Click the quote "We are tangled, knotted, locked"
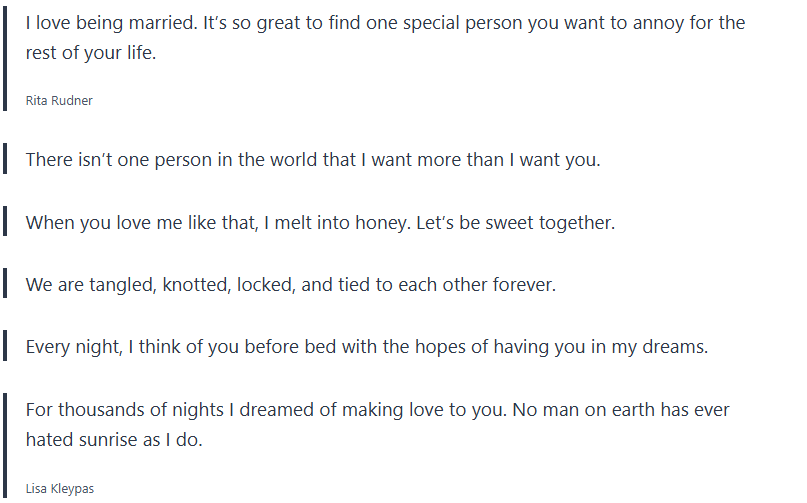Screen dimensions: 807x503 pyautogui.click(x=290, y=285)
